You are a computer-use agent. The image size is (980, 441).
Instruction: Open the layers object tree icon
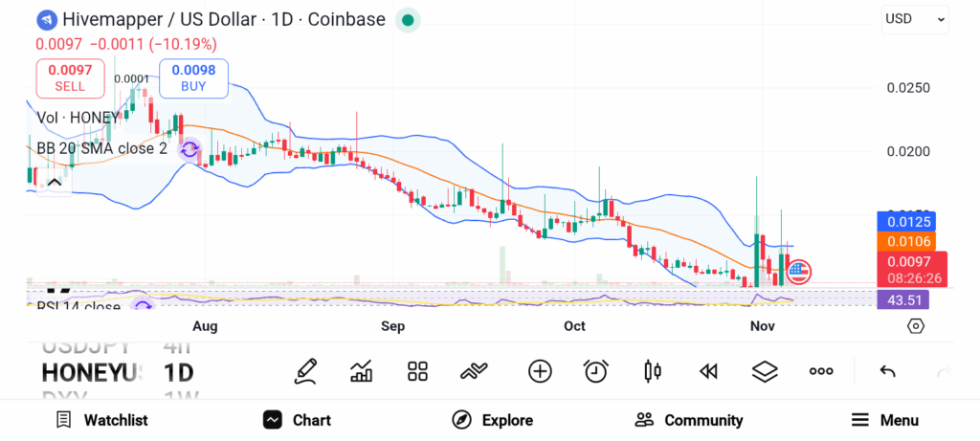765,371
